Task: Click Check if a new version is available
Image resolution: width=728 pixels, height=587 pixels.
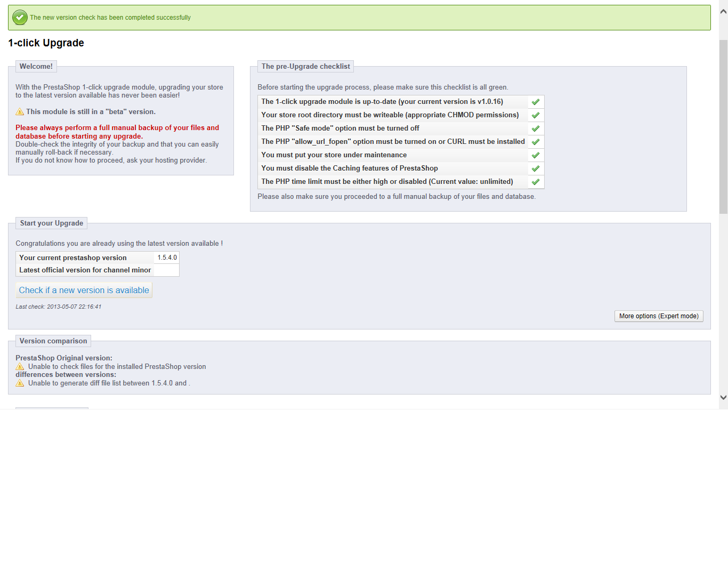Action: tap(84, 290)
